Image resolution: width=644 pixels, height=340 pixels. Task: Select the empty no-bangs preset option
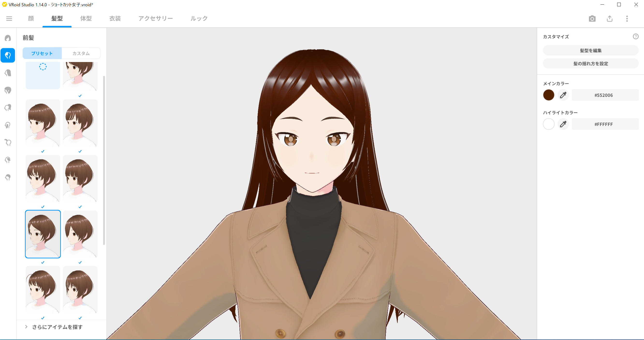click(43, 75)
